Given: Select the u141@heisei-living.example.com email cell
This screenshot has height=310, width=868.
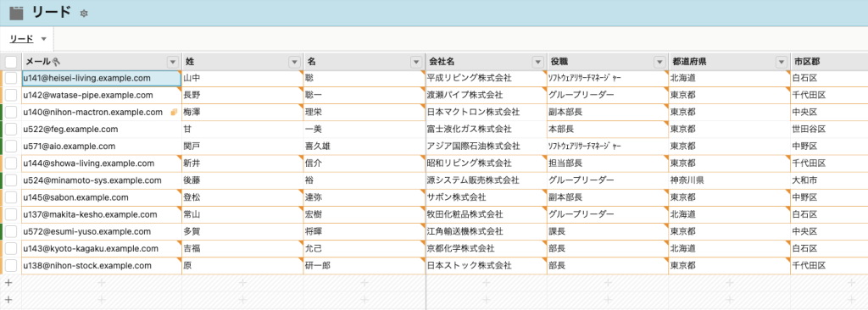Looking at the screenshot, I should 102,79.
